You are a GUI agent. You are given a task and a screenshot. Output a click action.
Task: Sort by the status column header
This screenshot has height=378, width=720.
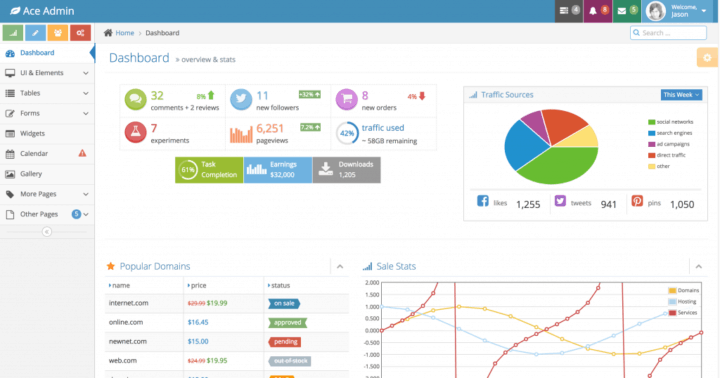[x=306, y=285]
